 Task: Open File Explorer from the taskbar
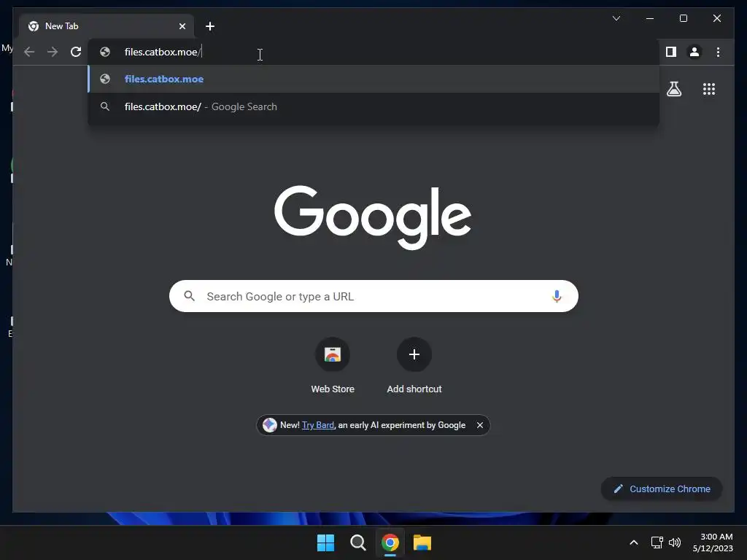(422, 542)
